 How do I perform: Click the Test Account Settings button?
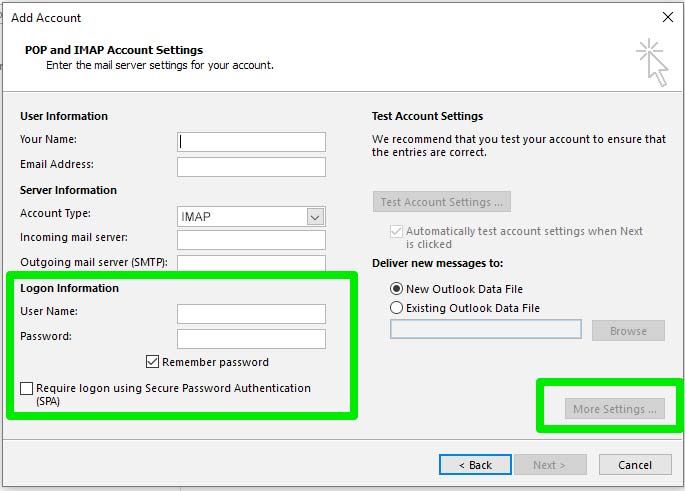click(442, 202)
